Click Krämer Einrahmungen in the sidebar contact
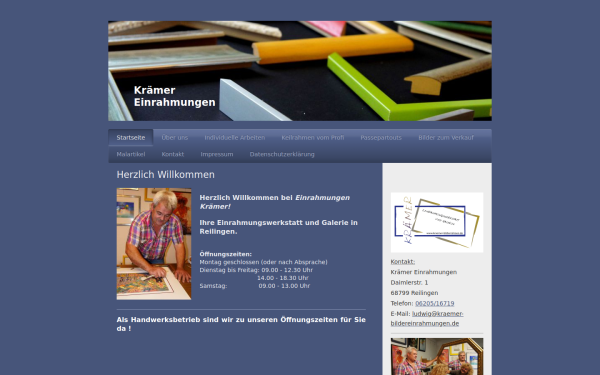The width and height of the screenshot is (600, 375). (x=424, y=272)
